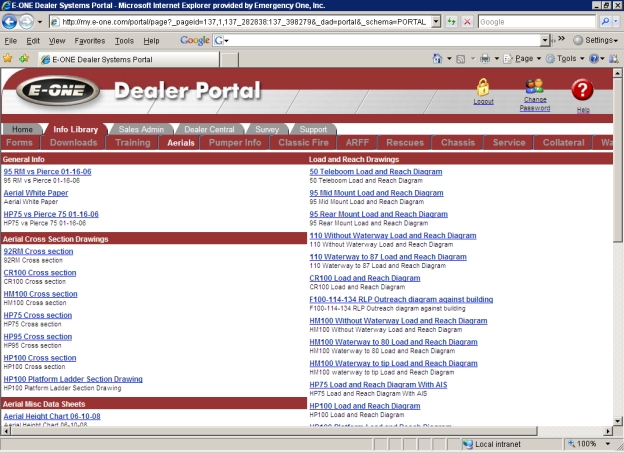
Task: Switch to the Home portal tab
Action: click(22, 129)
